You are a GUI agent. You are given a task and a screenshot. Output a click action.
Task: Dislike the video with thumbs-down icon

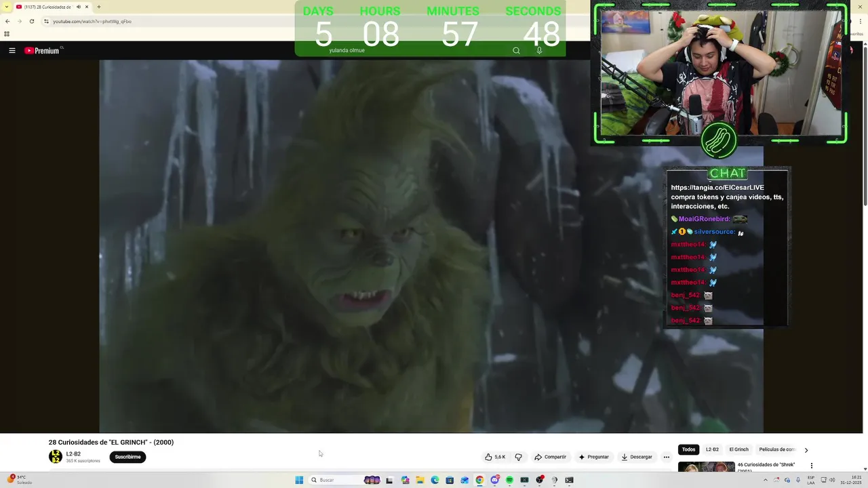(x=519, y=457)
